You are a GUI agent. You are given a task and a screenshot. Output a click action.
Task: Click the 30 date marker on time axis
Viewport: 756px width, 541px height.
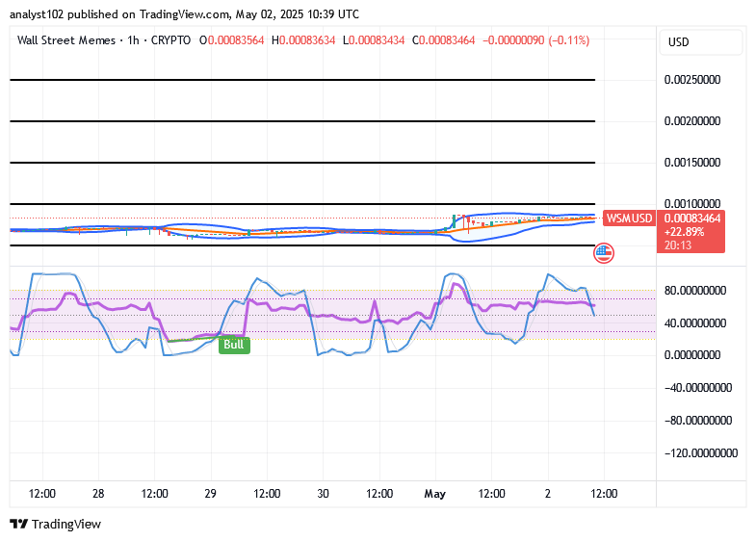[323, 494]
